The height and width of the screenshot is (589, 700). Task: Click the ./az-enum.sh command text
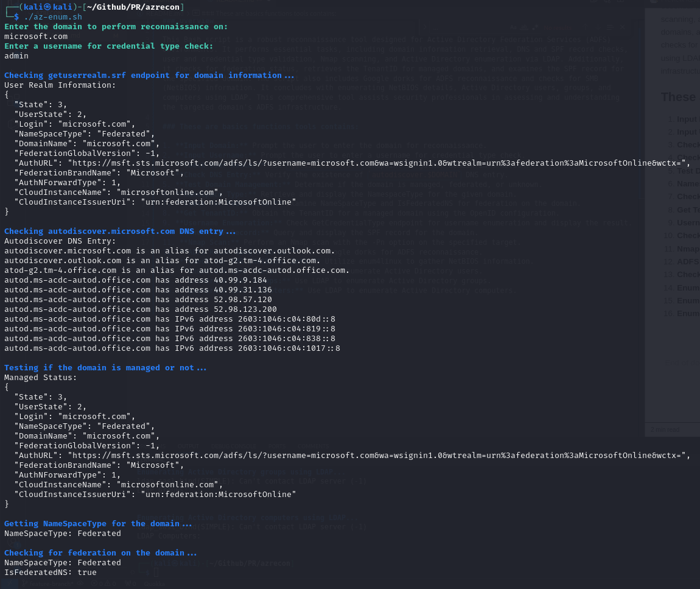coord(53,17)
